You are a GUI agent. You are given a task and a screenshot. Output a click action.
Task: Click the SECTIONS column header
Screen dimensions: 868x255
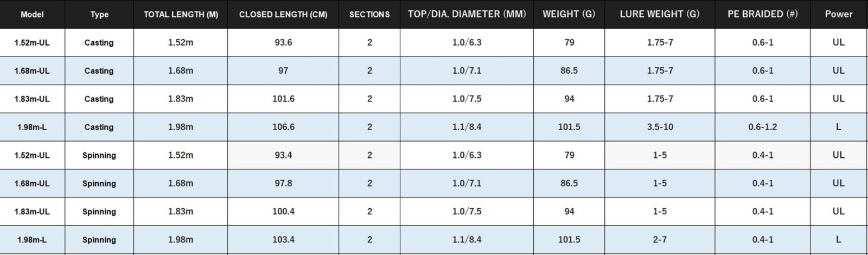[x=369, y=14]
